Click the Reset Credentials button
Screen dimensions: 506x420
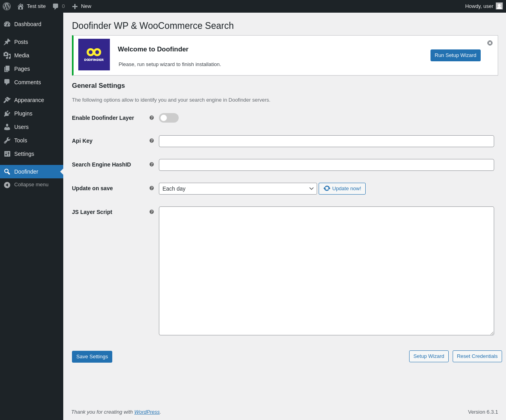point(477,356)
